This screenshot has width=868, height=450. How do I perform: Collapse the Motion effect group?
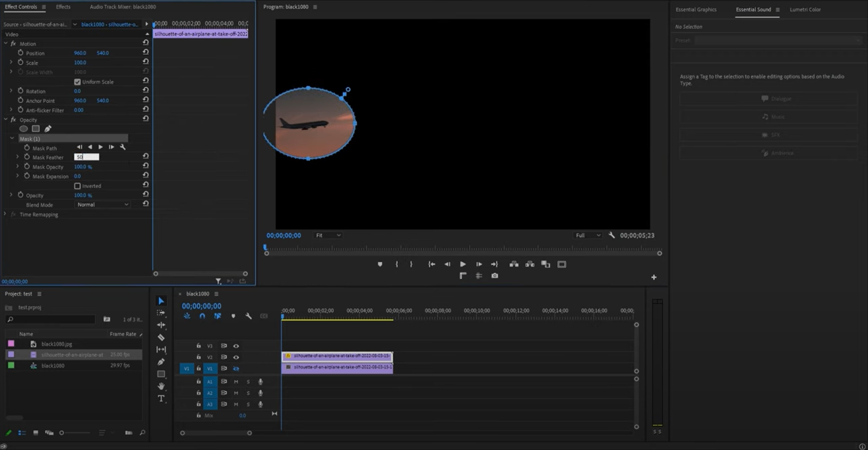pos(5,43)
